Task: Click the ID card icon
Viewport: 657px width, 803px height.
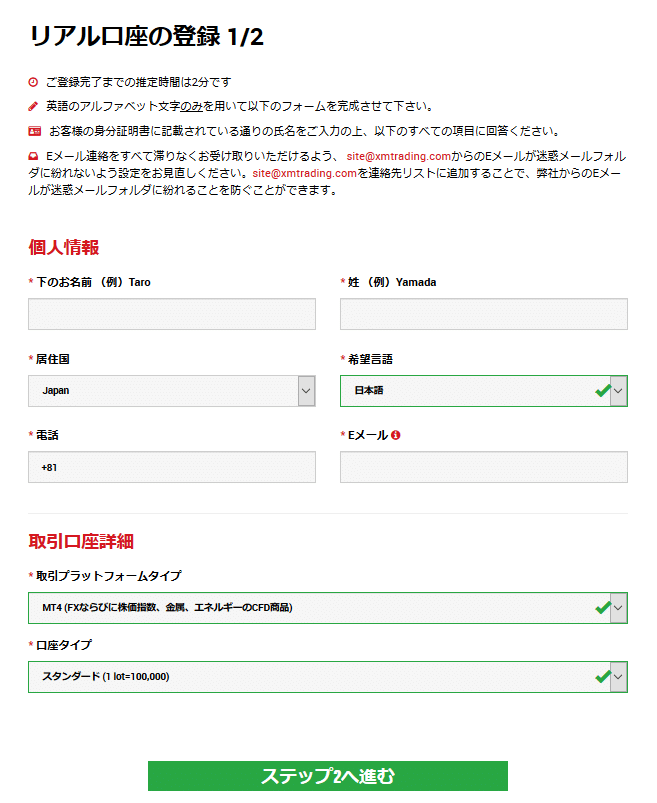Action: pyautogui.click(x=34, y=131)
